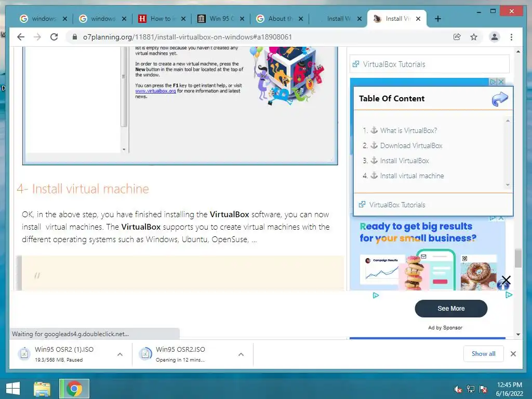Click the blue share arrow in Table Of Content
This screenshot has width=532, height=399.
pyautogui.click(x=500, y=99)
